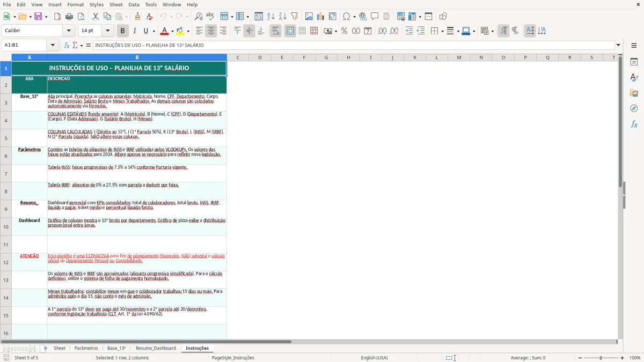Format cell as date
The width and height of the screenshot is (644, 362).
[368, 31]
